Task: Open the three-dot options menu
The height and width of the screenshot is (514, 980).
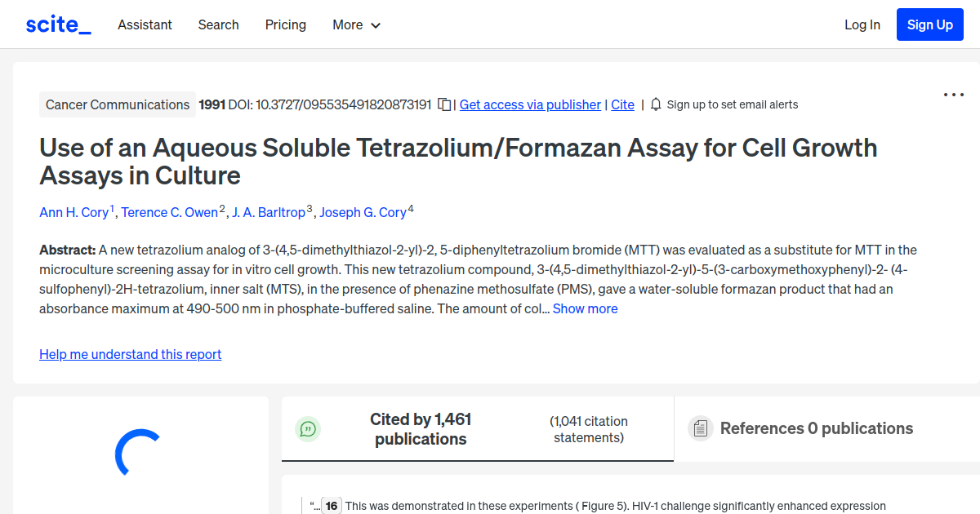Action: point(953,95)
